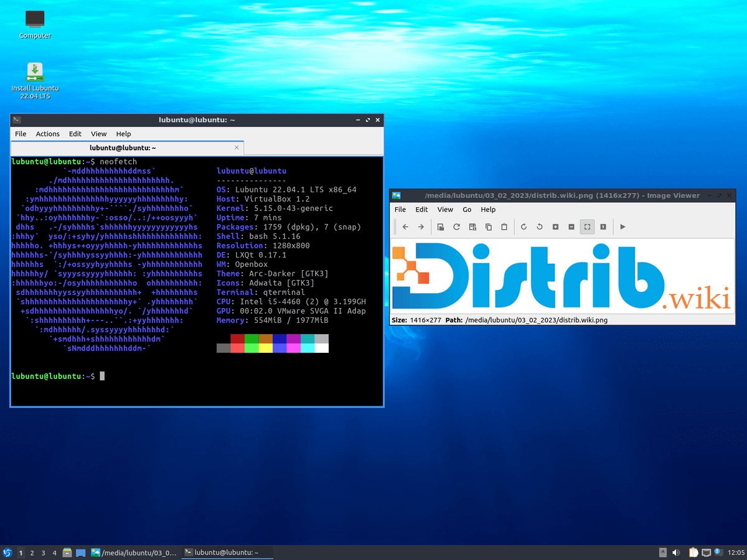Screen dimensions: 747x560
Task: Open the File menu in Image Viewer
Action: [x=400, y=209]
